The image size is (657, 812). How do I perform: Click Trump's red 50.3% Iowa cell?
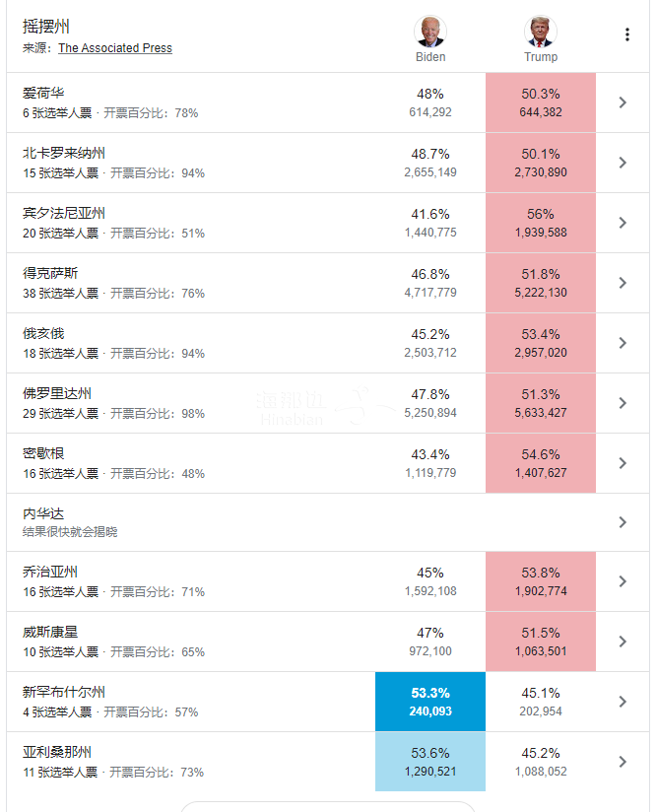[541, 102]
